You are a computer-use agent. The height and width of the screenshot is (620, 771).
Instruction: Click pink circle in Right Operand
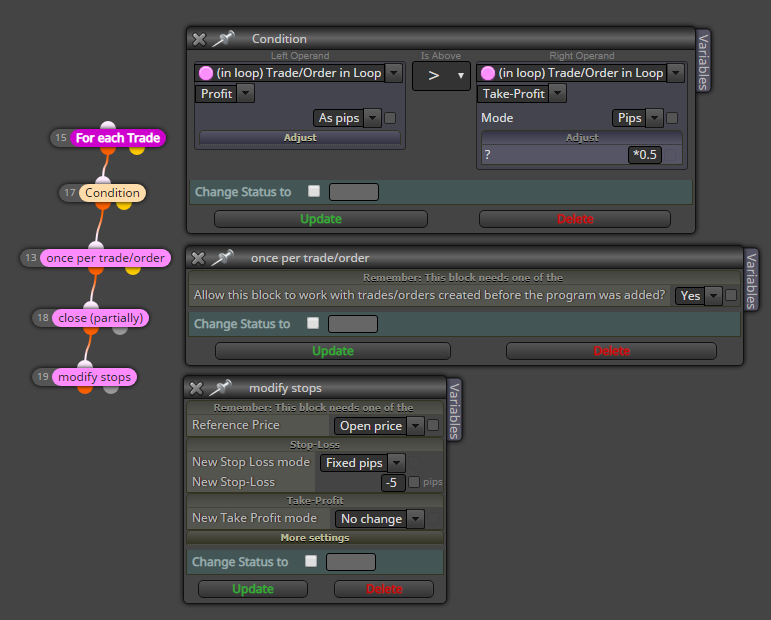488,73
